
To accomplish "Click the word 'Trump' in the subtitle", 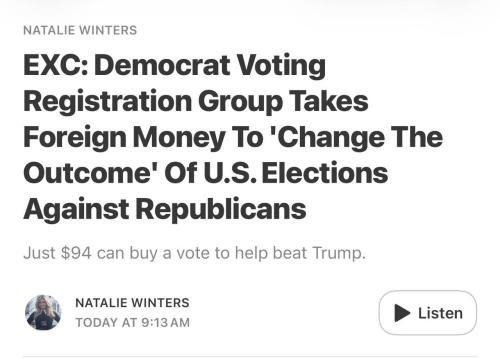I will (x=339, y=253).
